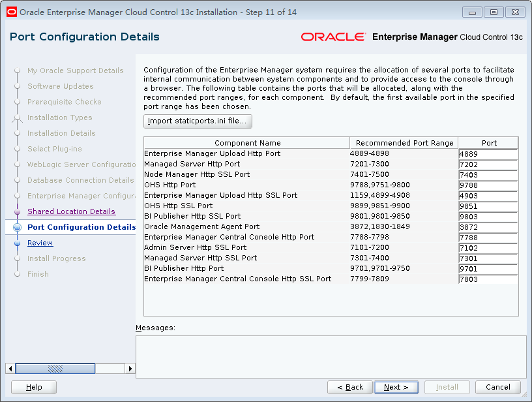Edit the Oracle Management Agent Port field
This screenshot has width=532, height=402.
click(x=488, y=227)
